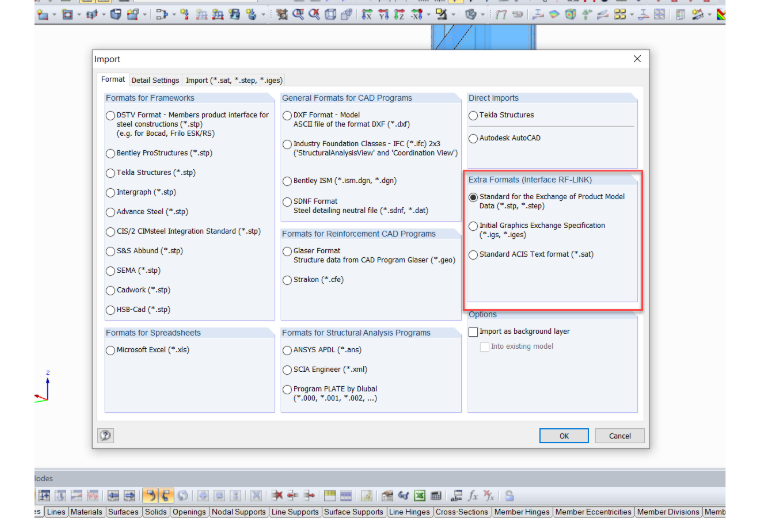Open the Member Eccentricities table tab
The image size is (760, 518).
(x=593, y=512)
